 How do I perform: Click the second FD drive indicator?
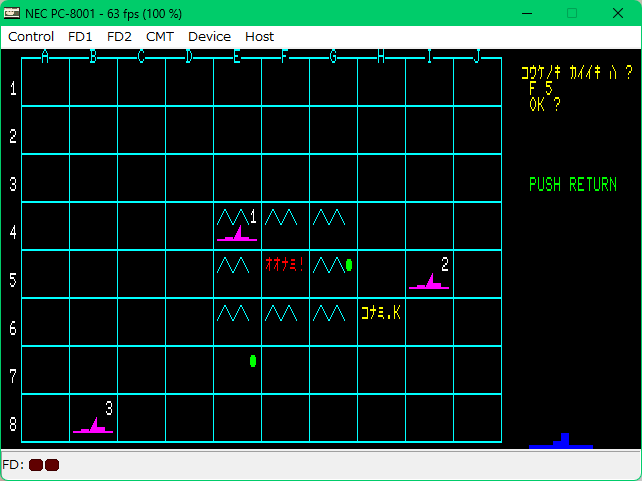(x=52, y=465)
